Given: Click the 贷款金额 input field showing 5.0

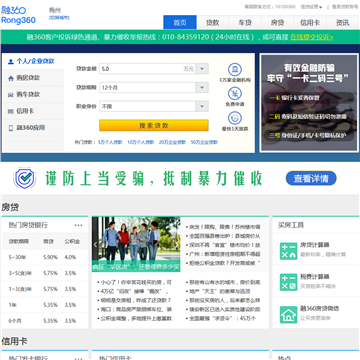Looking at the screenshot, I should 147,69.
